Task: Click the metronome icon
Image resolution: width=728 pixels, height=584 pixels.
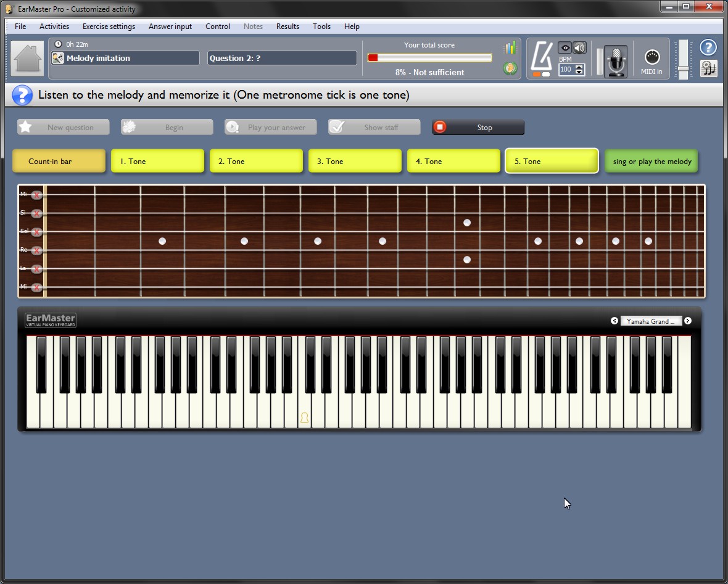Action: pyautogui.click(x=542, y=59)
